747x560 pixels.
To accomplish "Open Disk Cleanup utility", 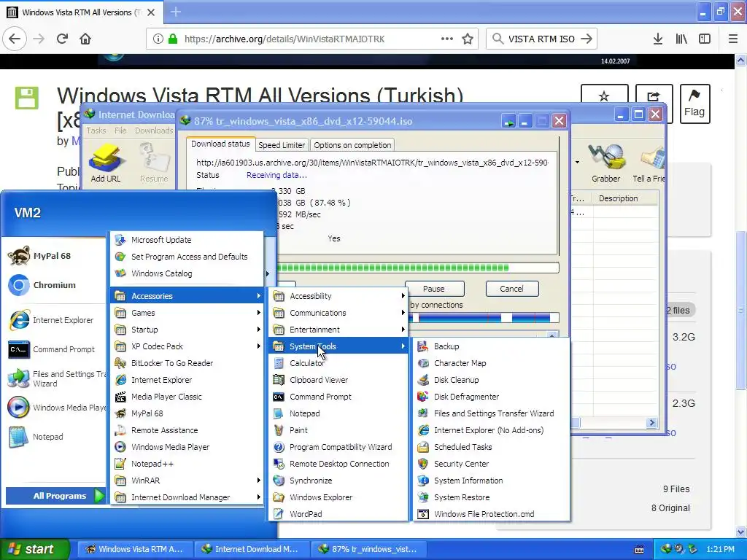I will (491, 379).
